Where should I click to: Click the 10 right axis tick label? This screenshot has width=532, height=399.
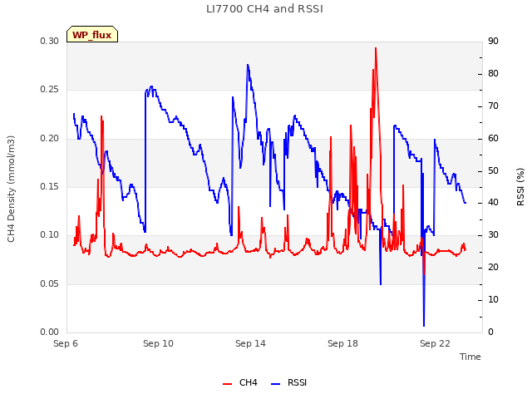[493, 299]
